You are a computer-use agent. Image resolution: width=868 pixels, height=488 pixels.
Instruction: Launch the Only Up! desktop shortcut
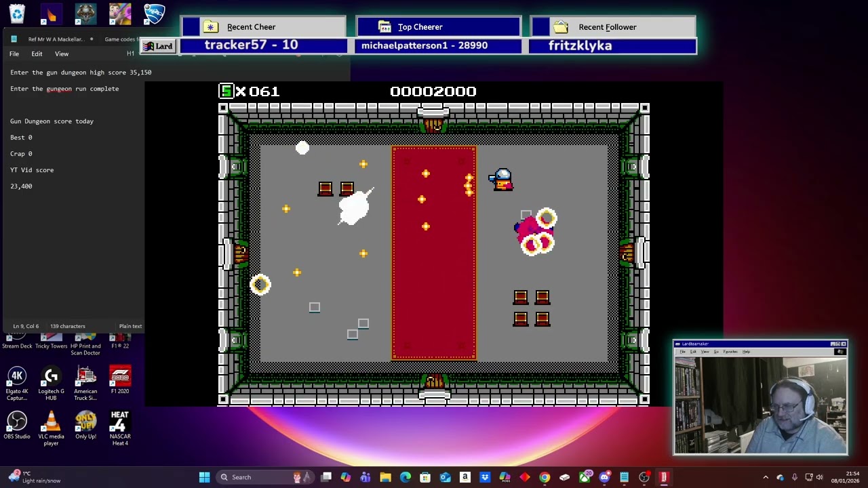point(85,426)
